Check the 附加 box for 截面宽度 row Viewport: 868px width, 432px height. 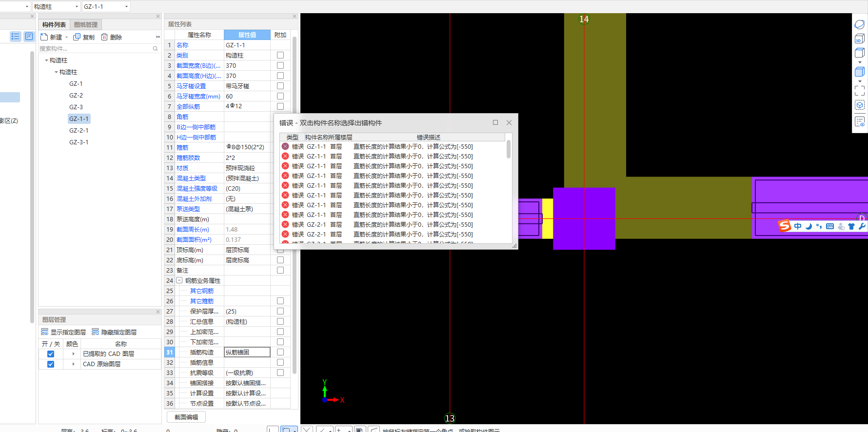point(280,65)
